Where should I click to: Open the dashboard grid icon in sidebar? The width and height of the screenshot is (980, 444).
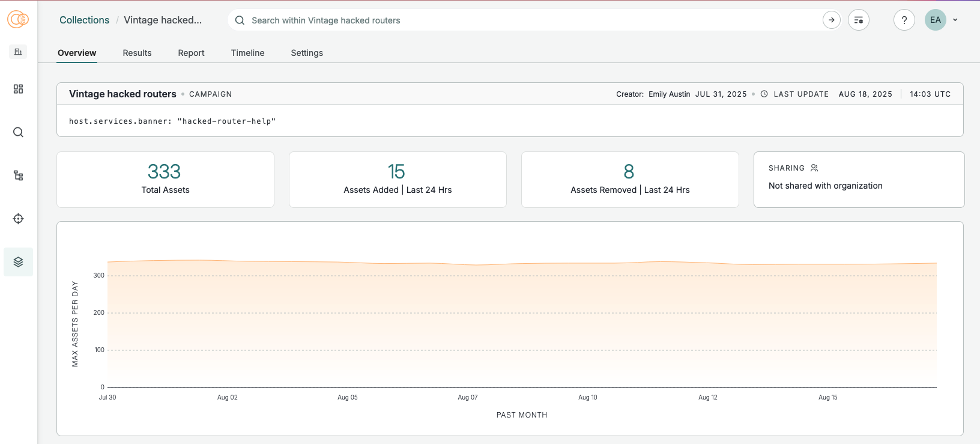(18, 89)
